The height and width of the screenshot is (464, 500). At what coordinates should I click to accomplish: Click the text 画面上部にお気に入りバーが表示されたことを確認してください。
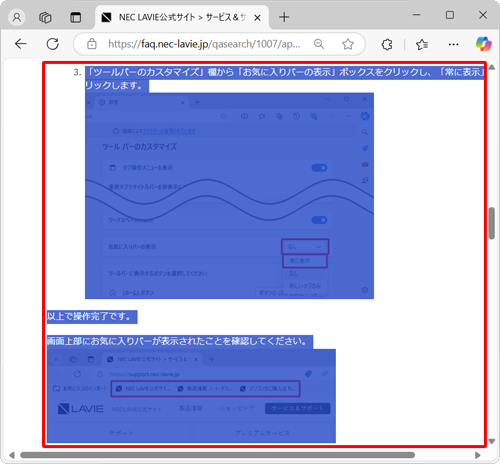point(177,341)
